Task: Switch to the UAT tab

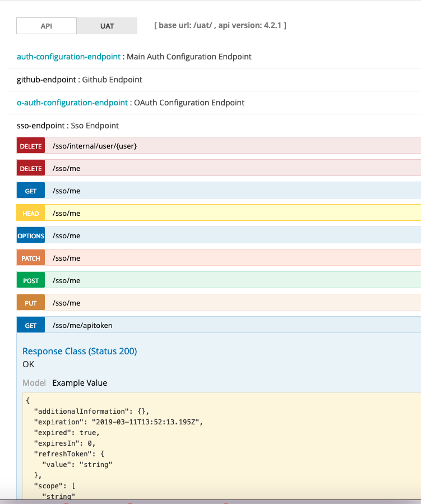Action: (x=107, y=26)
